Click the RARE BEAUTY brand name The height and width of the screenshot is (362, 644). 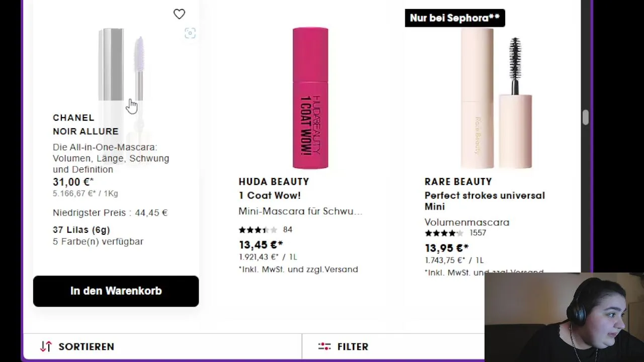458,182
